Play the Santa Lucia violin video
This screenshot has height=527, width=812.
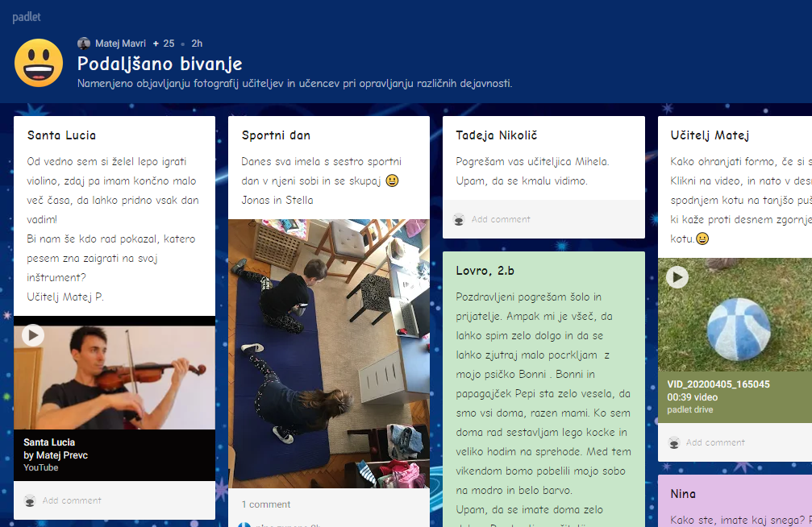pyautogui.click(x=32, y=335)
